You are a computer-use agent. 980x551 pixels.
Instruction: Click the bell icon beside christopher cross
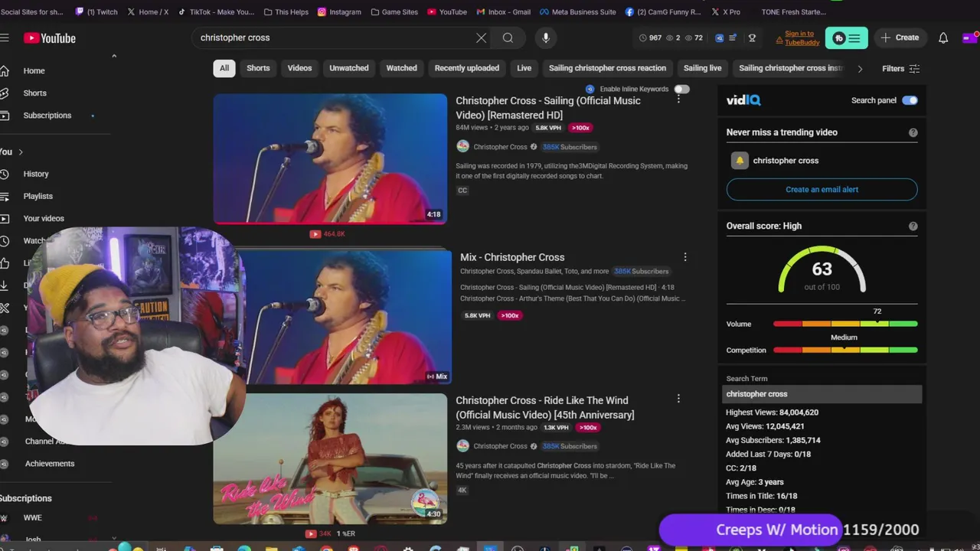(x=739, y=160)
